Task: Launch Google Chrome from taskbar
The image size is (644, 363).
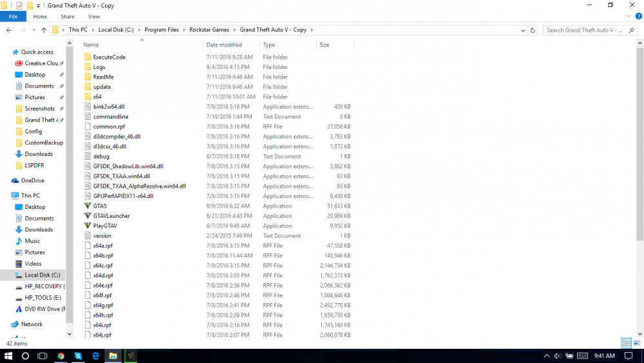Action: pyautogui.click(x=61, y=356)
